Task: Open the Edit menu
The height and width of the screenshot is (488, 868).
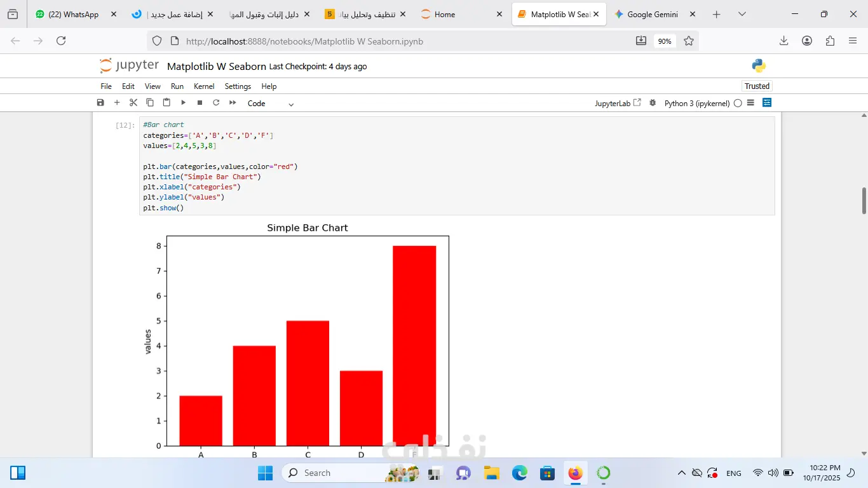Action: coord(128,86)
